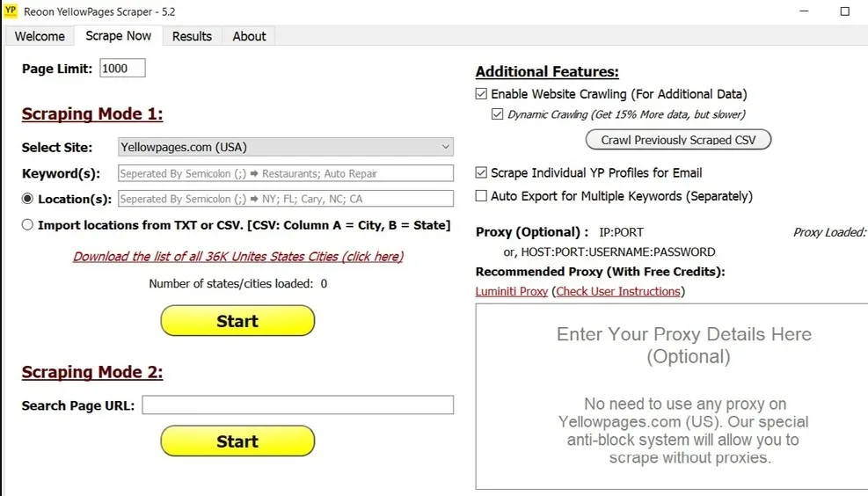
Task: Choose Import locations from TXT or CSV
Action: click(28, 225)
